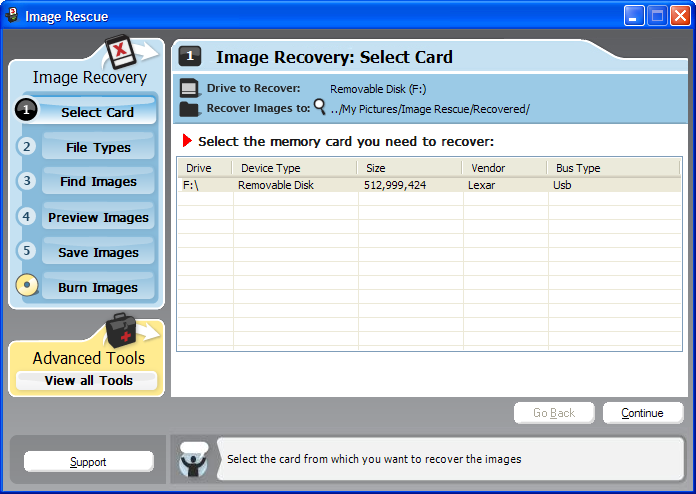The image size is (696, 494).
Task: Open the Burn Images step
Action: tap(98, 287)
